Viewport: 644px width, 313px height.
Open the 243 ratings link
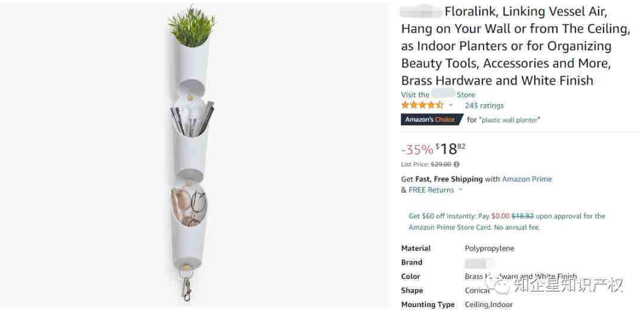pyautogui.click(x=484, y=106)
